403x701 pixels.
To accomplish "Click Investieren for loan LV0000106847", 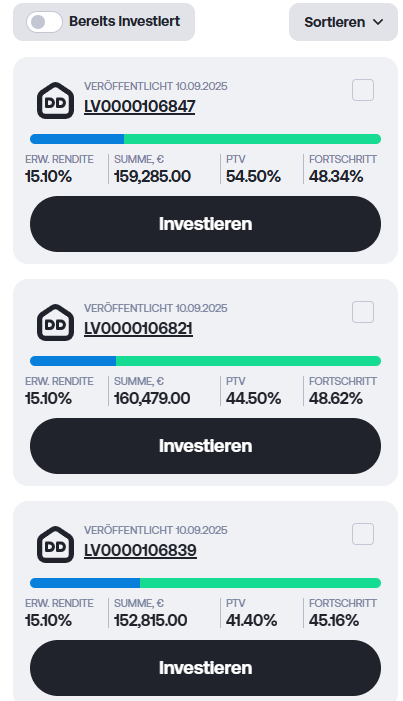I will point(205,224).
